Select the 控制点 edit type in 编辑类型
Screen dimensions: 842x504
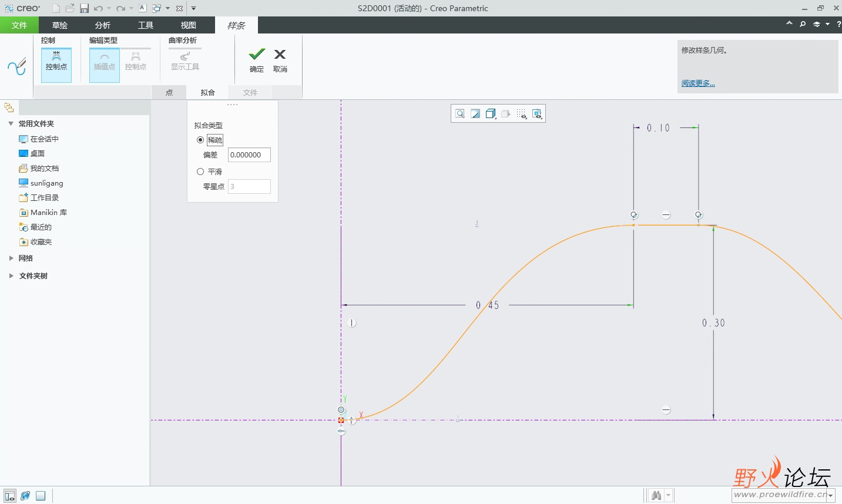pyautogui.click(x=136, y=61)
